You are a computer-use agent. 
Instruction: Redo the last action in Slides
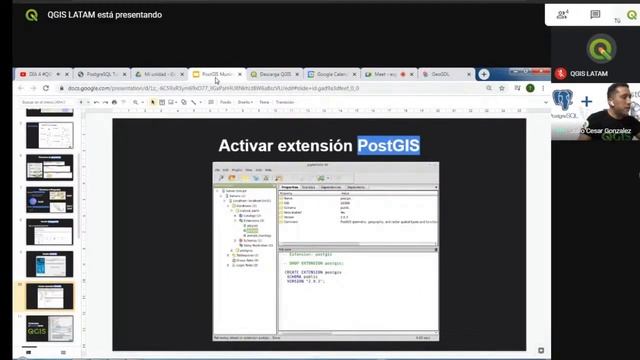tap(105, 102)
